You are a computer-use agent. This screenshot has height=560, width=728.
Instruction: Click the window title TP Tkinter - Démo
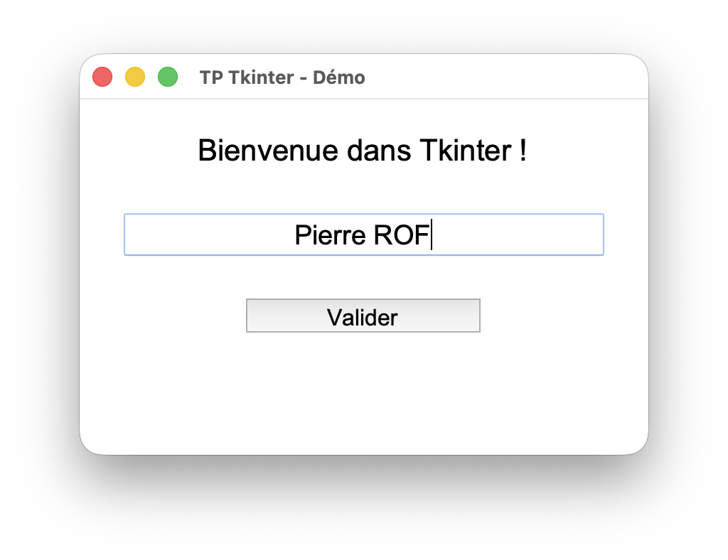[282, 77]
